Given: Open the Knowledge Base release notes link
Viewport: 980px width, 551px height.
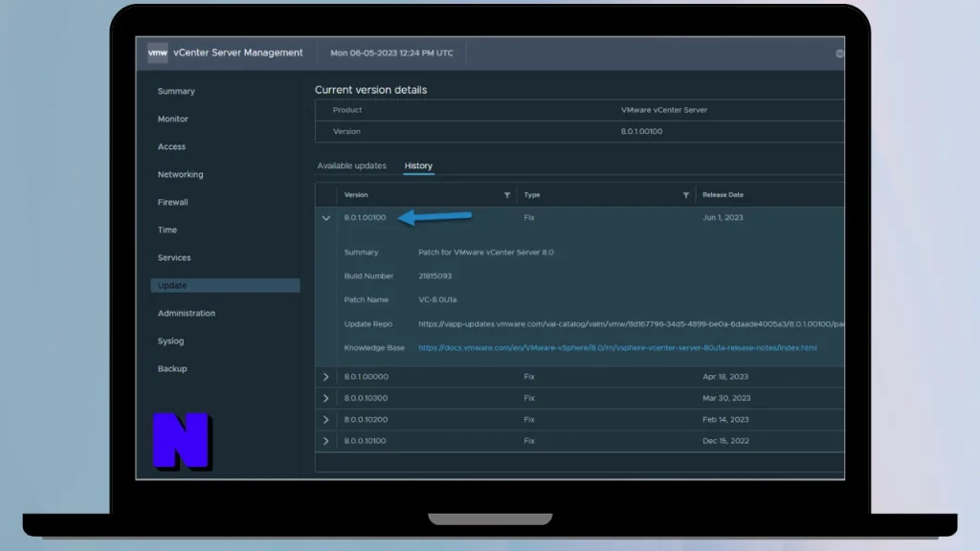Looking at the screenshot, I should click(617, 348).
